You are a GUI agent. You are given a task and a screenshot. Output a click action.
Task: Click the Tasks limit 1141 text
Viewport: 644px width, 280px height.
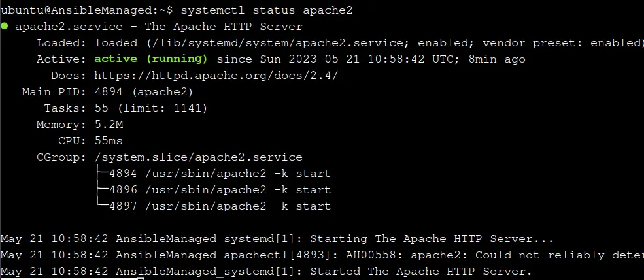[163, 108]
